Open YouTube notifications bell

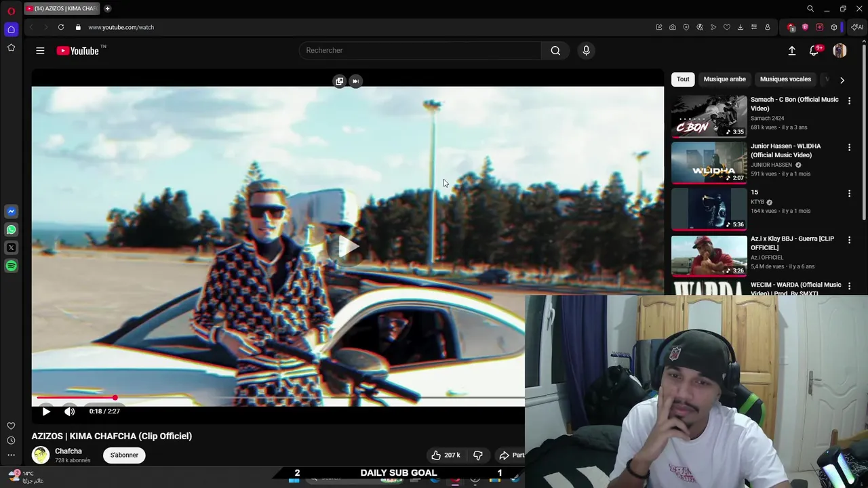[814, 50]
